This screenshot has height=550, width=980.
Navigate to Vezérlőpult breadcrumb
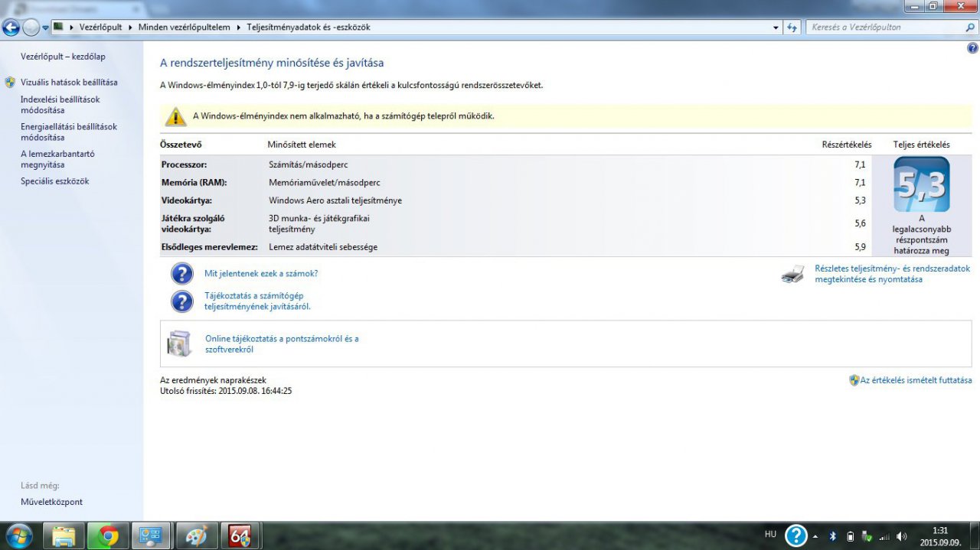[100, 28]
